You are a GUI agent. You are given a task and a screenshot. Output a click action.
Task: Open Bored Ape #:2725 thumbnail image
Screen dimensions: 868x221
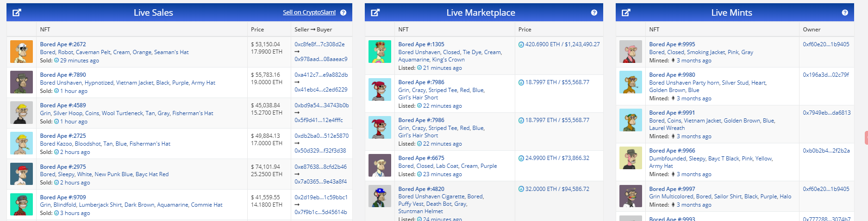click(21, 143)
